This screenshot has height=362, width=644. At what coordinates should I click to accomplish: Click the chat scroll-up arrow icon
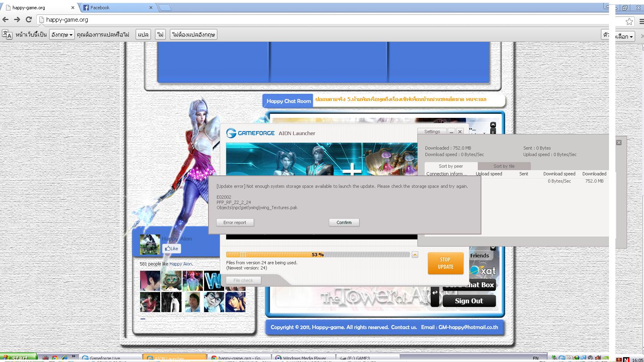493,125
